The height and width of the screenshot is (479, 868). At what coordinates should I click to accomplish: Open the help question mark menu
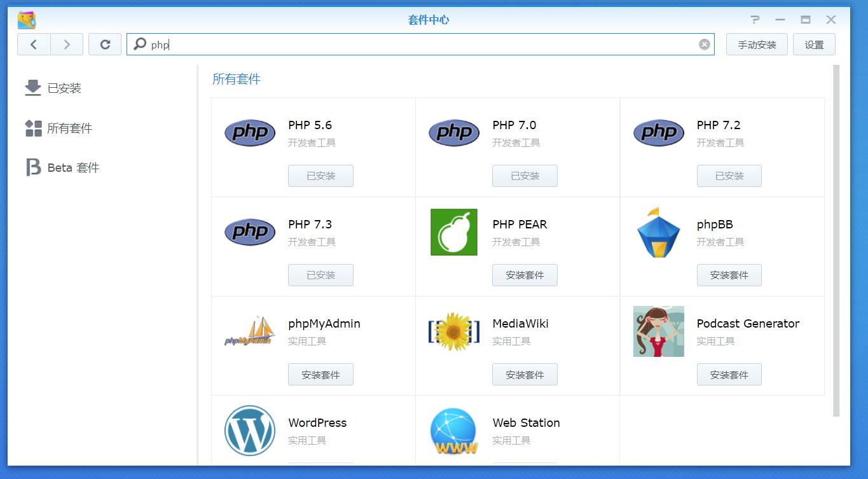pyautogui.click(x=754, y=19)
